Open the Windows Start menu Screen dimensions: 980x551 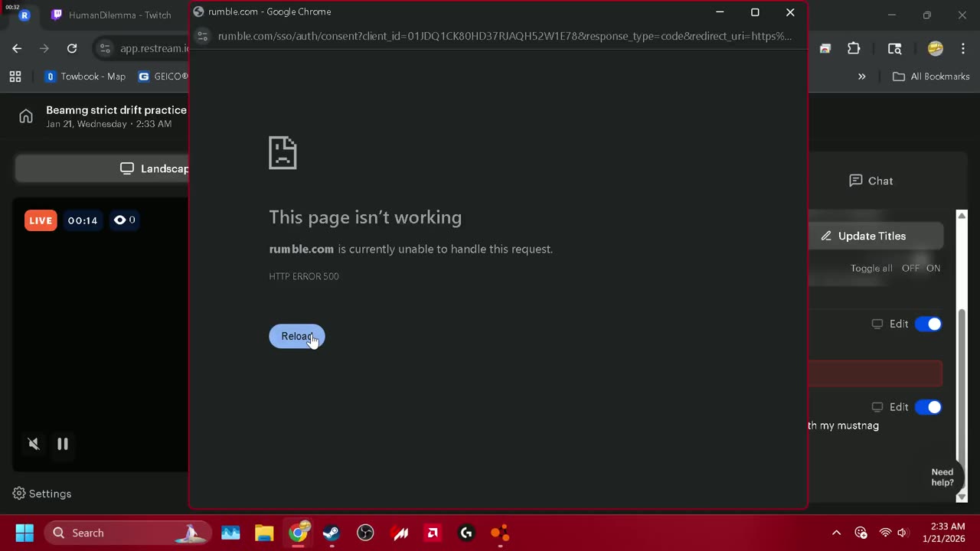(x=24, y=533)
